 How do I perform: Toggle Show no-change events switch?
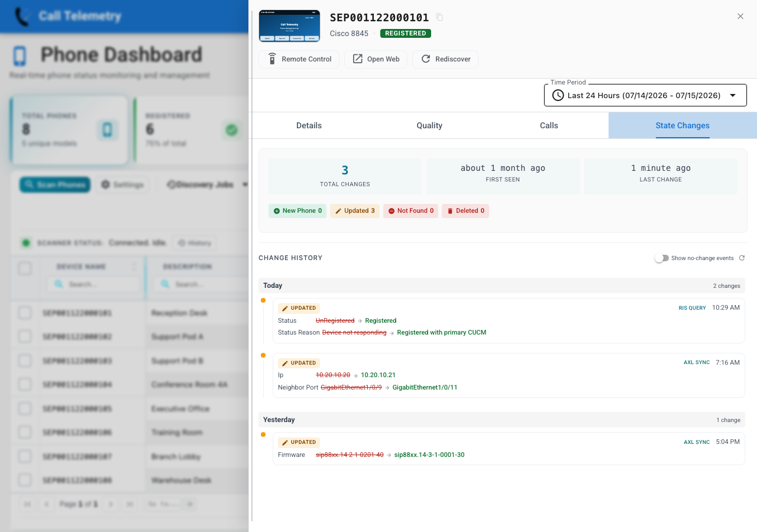point(661,258)
